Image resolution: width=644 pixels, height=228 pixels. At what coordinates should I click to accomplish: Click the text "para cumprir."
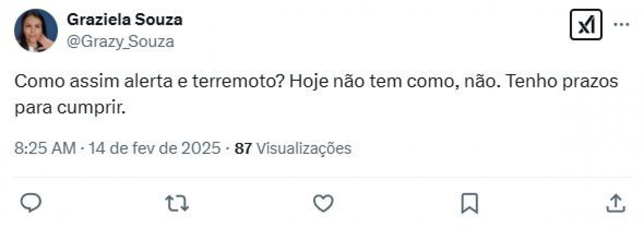pos(70,108)
